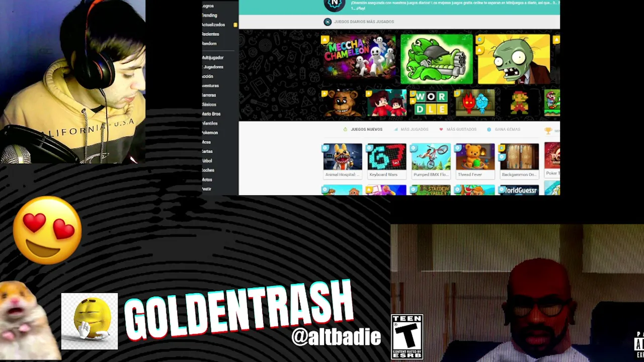Click the bar chart icon next to Más Jugados
Screen dimensions: 644x362
point(396,129)
